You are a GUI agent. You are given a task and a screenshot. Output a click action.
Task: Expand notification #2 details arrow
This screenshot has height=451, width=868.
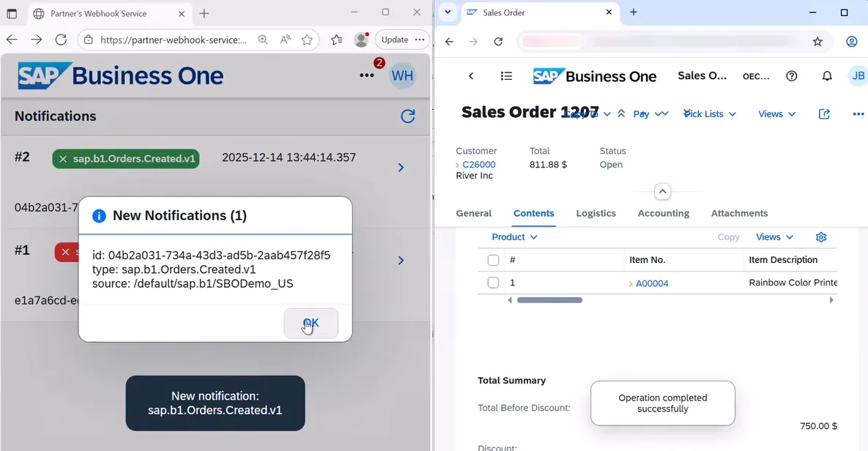tap(401, 168)
